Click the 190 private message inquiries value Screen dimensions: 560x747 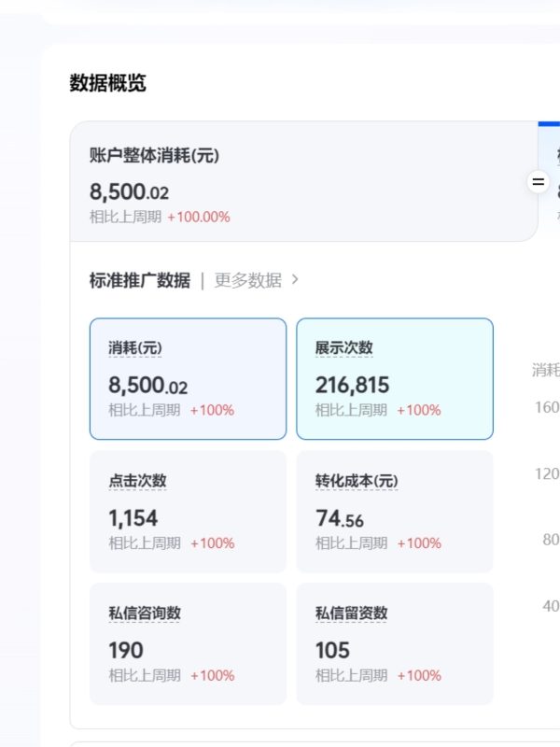tap(125, 650)
